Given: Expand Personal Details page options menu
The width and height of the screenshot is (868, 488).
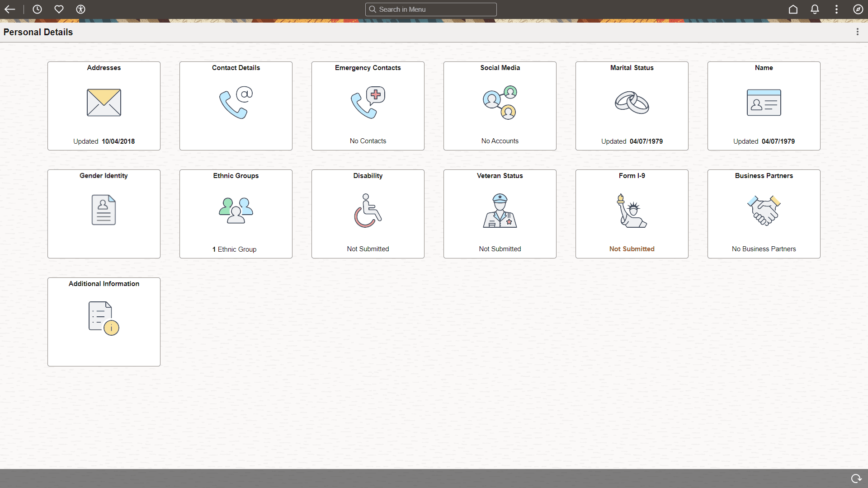Looking at the screenshot, I should tap(857, 32).
